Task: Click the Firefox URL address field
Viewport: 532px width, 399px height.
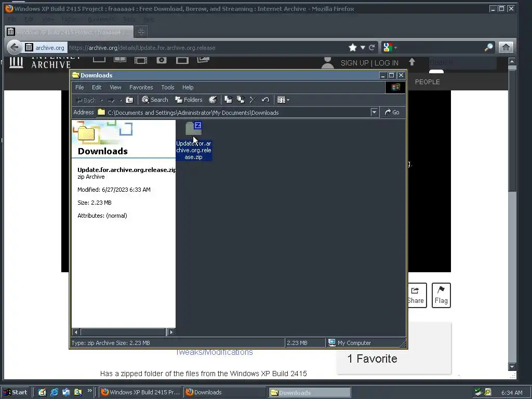Action: click(x=207, y=47)
